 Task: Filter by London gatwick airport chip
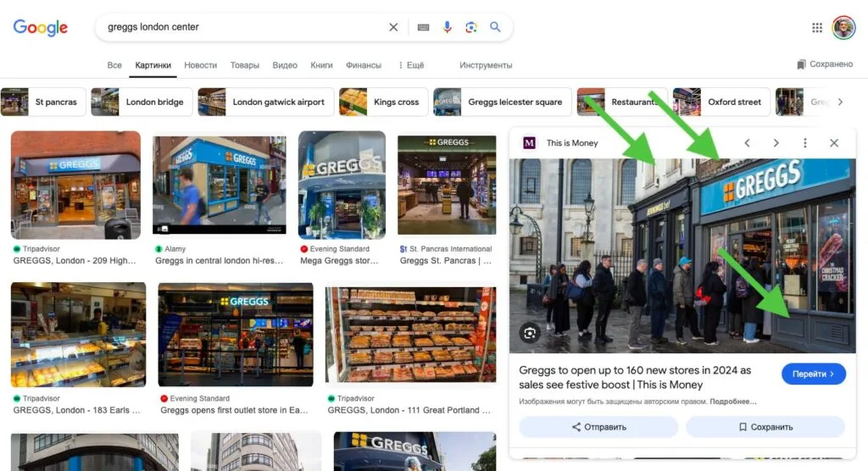[x=265, y=102]
